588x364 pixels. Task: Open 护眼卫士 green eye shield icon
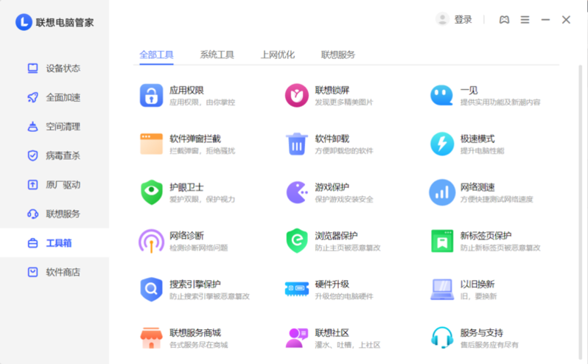[152, 192]
